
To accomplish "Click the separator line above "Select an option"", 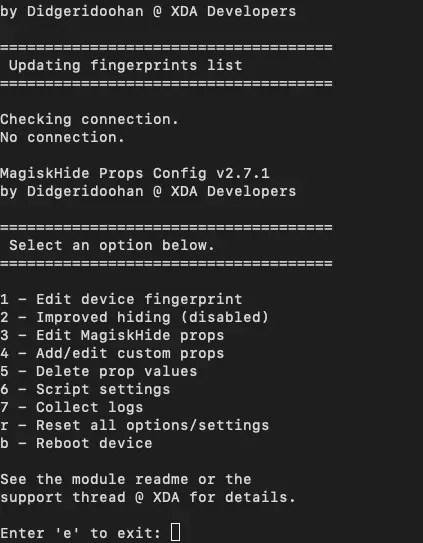I will [x=166, y=228].
